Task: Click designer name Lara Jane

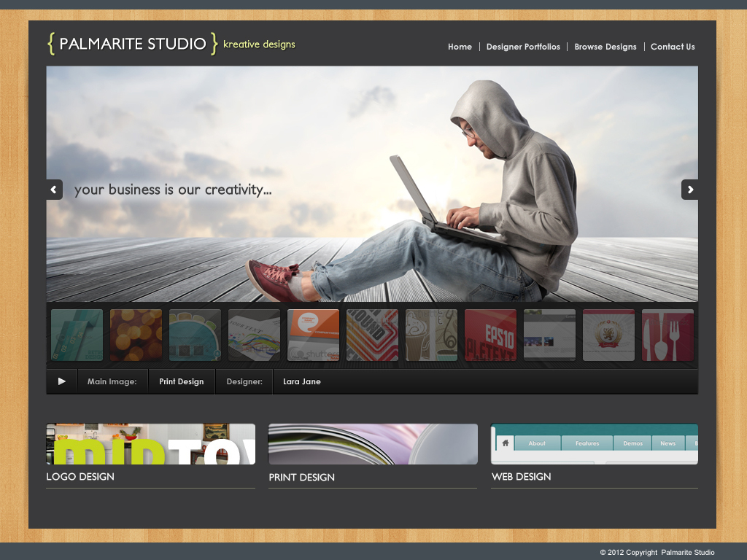Action: (x=301, y=381)
